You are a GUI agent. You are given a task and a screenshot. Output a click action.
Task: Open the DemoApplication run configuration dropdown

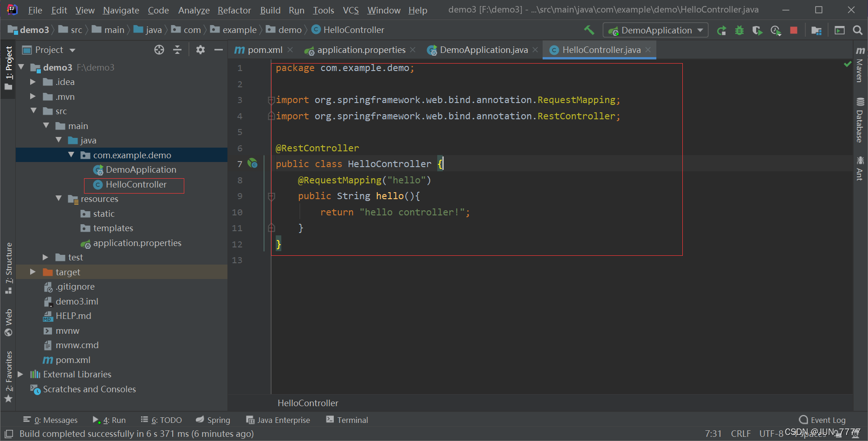[655, 30]
